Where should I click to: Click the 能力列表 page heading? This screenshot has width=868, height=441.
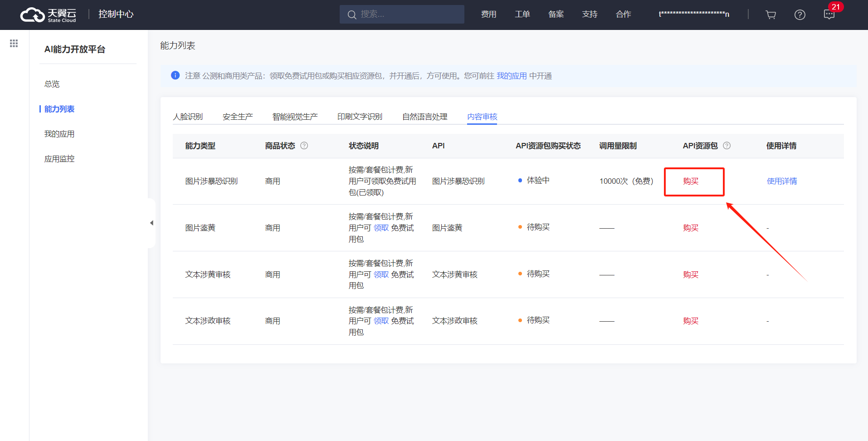[x=178, y=45]
